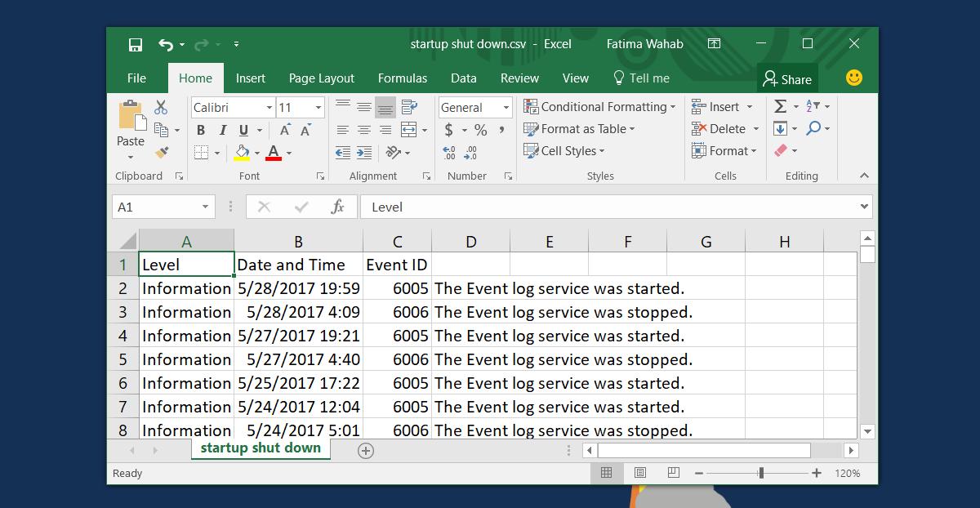Switch to Page Layout view in status bar
980x508 pixels.
coord(640,473)
